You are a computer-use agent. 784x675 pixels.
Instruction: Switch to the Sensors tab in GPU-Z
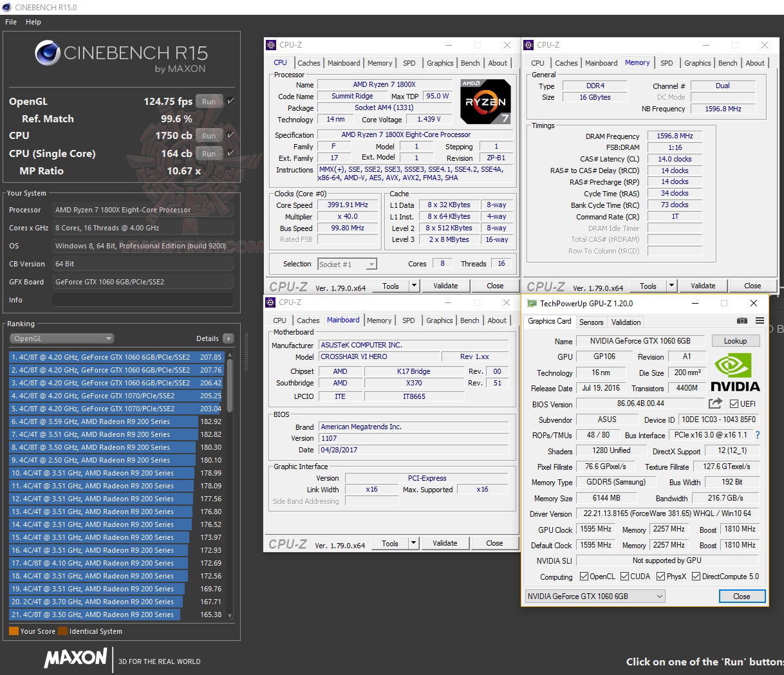point(592,322)
